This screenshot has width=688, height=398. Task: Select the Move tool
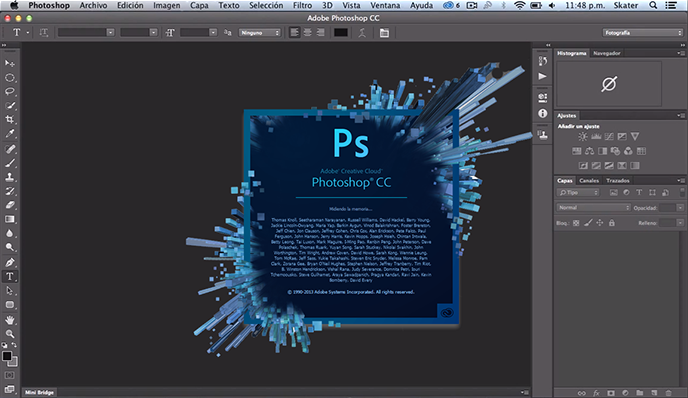pyautogui.click(x=10, y=64)
